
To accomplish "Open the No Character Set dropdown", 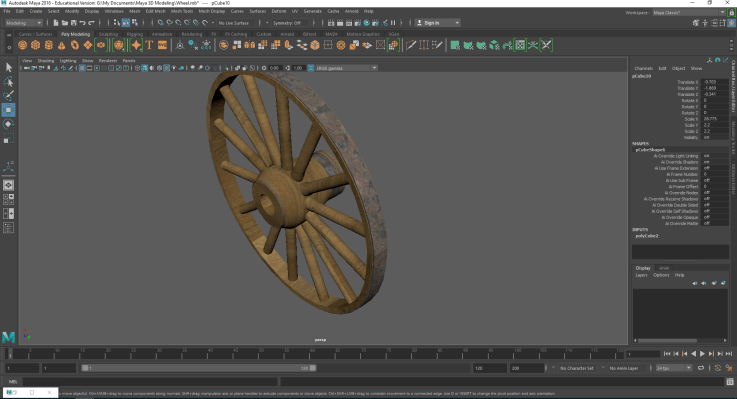I will 577,368.
